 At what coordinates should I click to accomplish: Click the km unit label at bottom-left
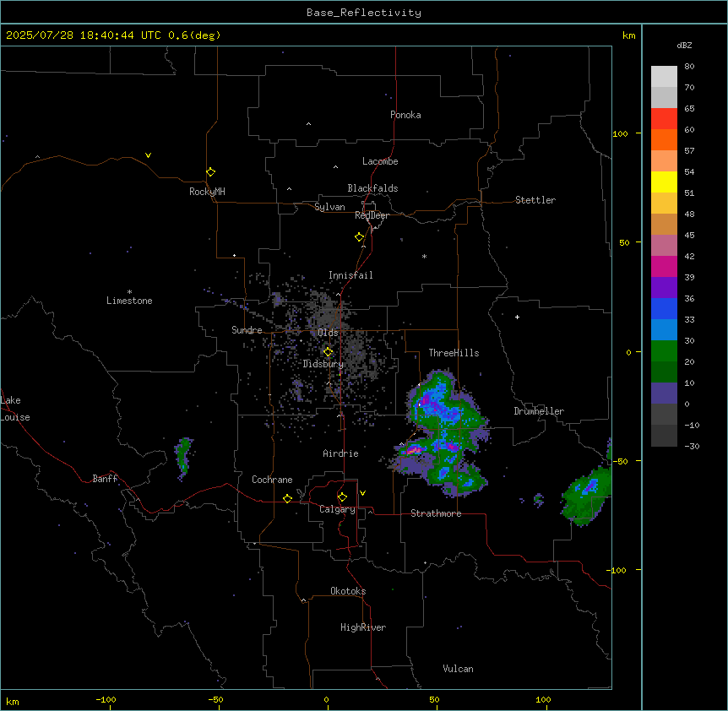click(x=13, y=702)
